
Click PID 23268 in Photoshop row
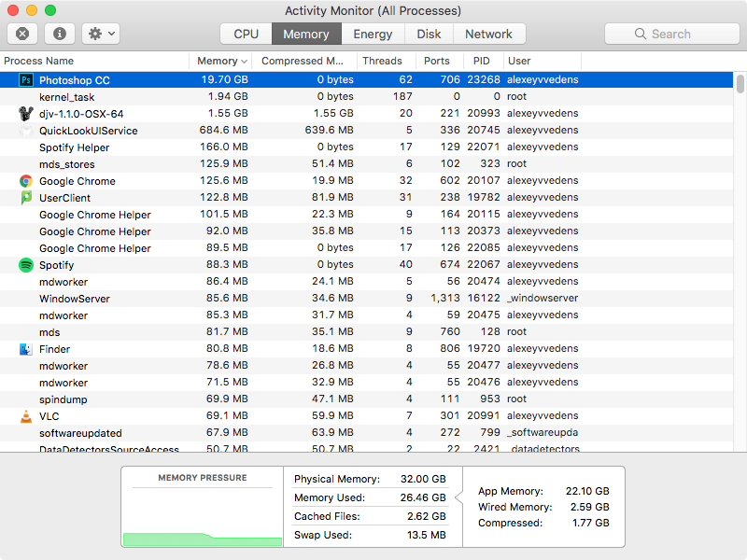[x=484, y=79]
